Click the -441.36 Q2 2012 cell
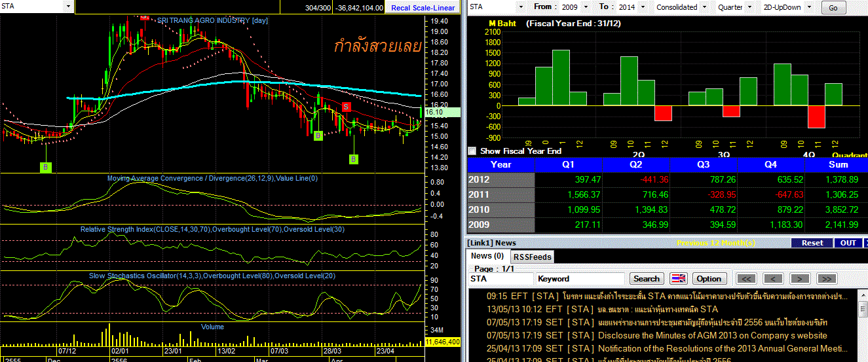868x362 pixels. pyautogui.click(x=636, y=179)
